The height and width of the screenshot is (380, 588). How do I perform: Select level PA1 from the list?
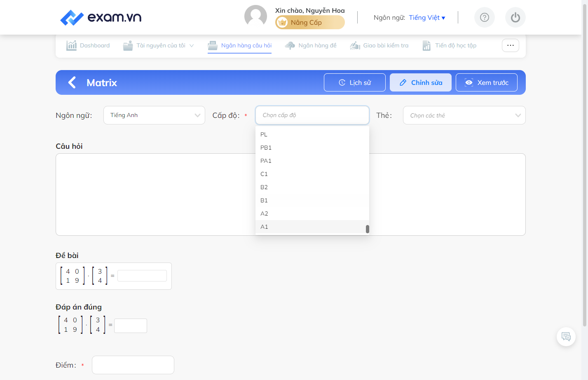point(312,161)
